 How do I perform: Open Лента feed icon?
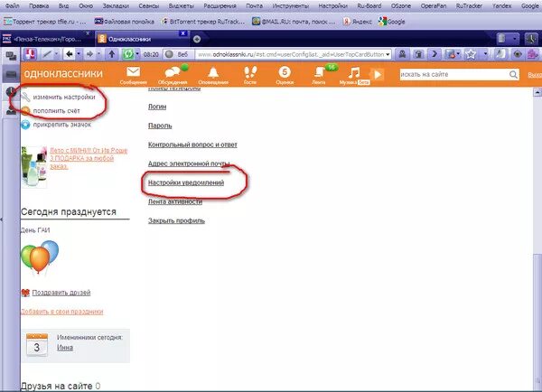(x=319, y=72)
